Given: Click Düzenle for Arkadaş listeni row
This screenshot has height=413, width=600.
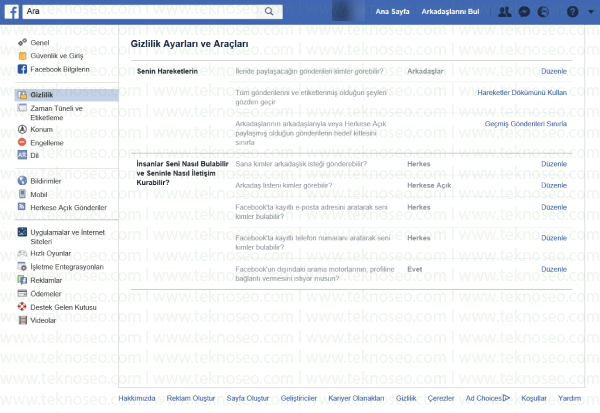Looking at the screenshot, I should [x=554, y=185].
